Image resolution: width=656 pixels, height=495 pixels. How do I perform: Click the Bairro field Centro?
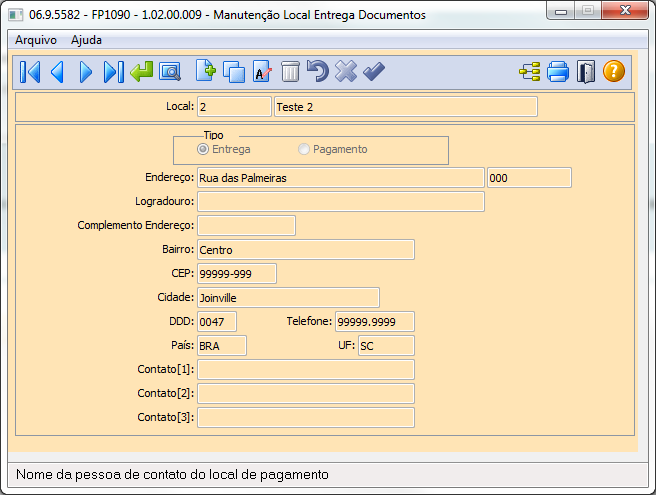pos(306,250)
